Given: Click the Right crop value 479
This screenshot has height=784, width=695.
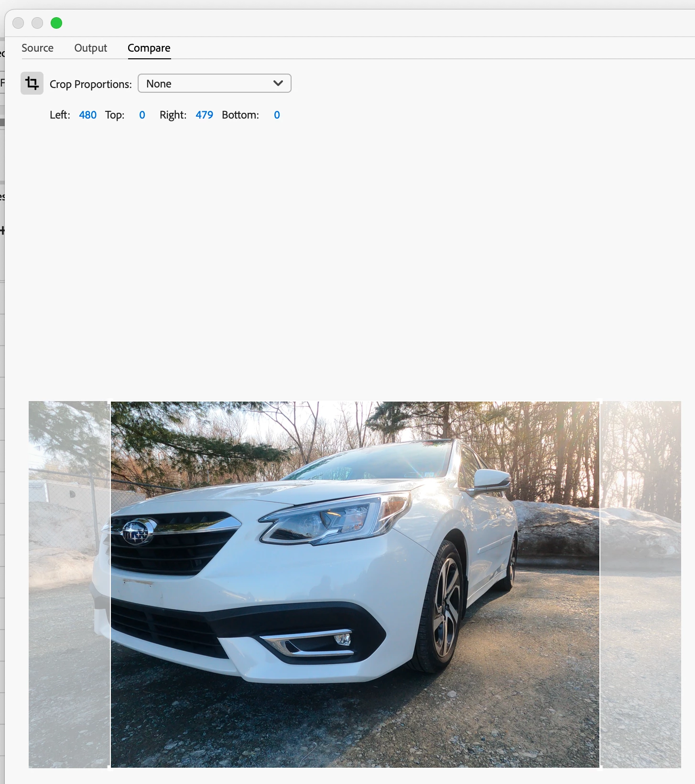Looking at the screenshot, I should click(x=204, y=115).
